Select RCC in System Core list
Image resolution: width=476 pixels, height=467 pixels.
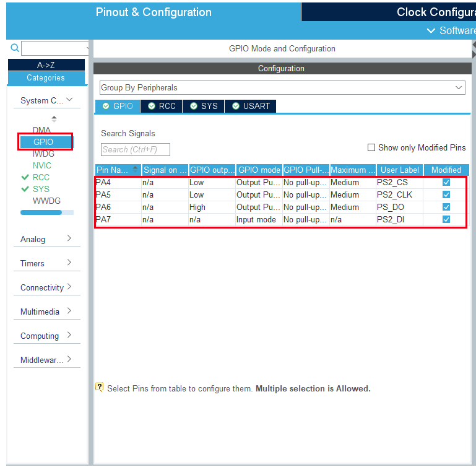click(41, 177)
